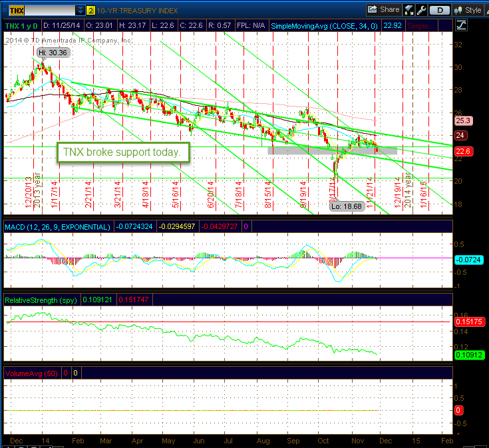Click the VolumeAvg (50) study label

31,373
